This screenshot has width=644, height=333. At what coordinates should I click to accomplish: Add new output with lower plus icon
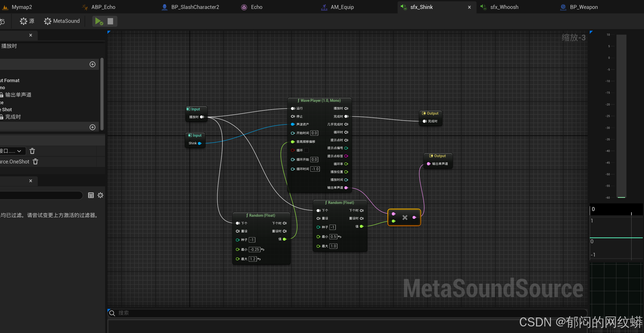pos(93,127)
